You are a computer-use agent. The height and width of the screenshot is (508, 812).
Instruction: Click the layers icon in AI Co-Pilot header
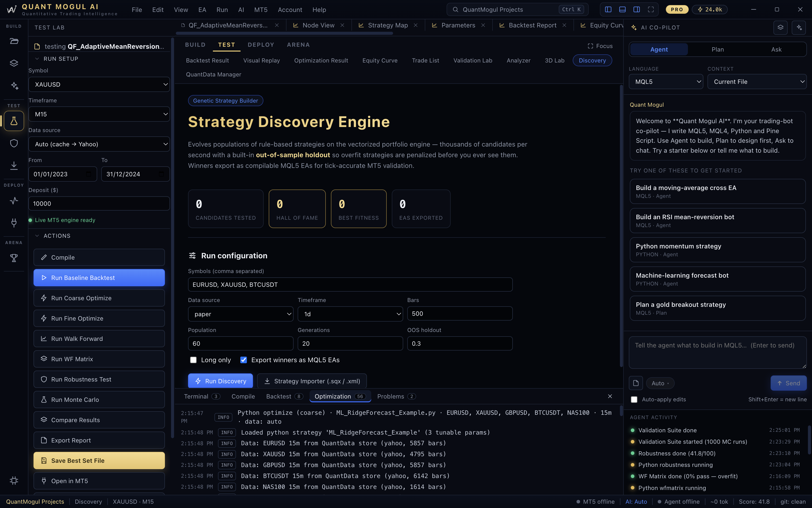[781, 27]
